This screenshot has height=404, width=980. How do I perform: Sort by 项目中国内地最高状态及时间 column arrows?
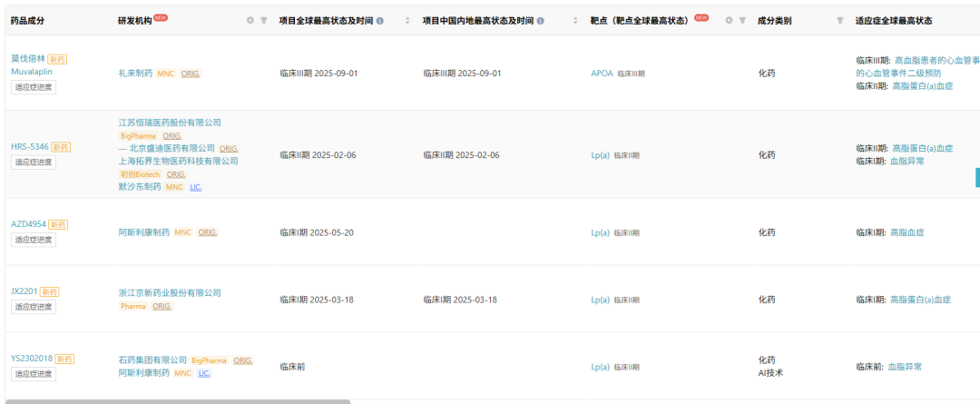pos(575,21)
